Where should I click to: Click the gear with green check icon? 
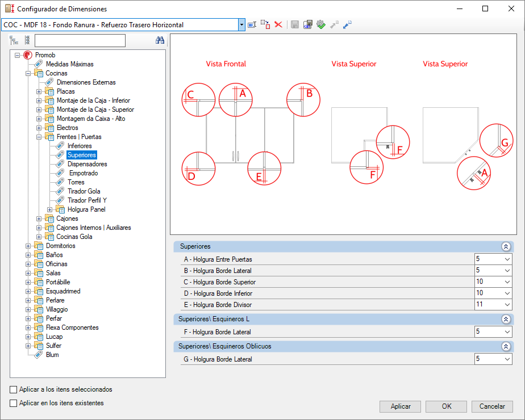[x=321, y=25]
